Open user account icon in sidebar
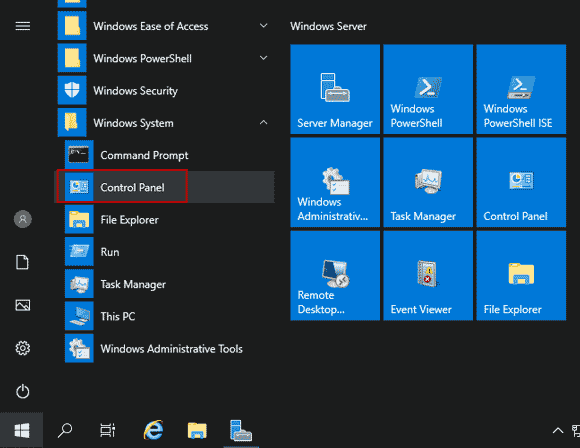 (23, 219)
